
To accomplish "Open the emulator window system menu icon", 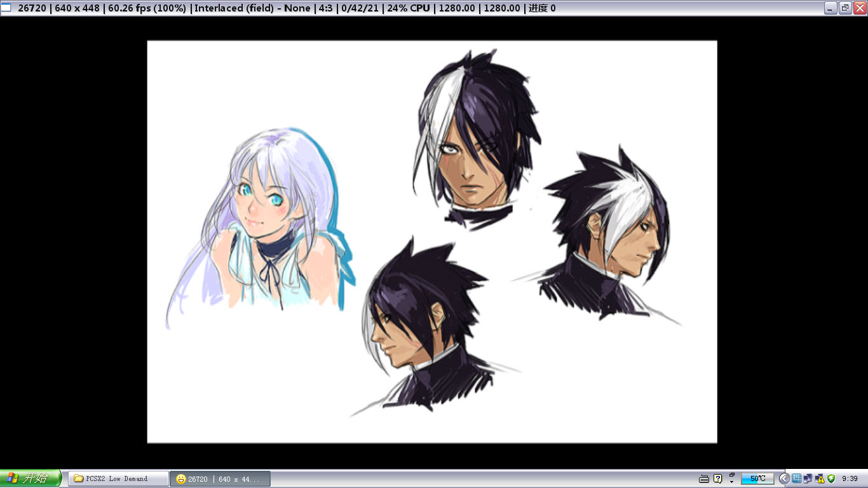I will [7, 8].
